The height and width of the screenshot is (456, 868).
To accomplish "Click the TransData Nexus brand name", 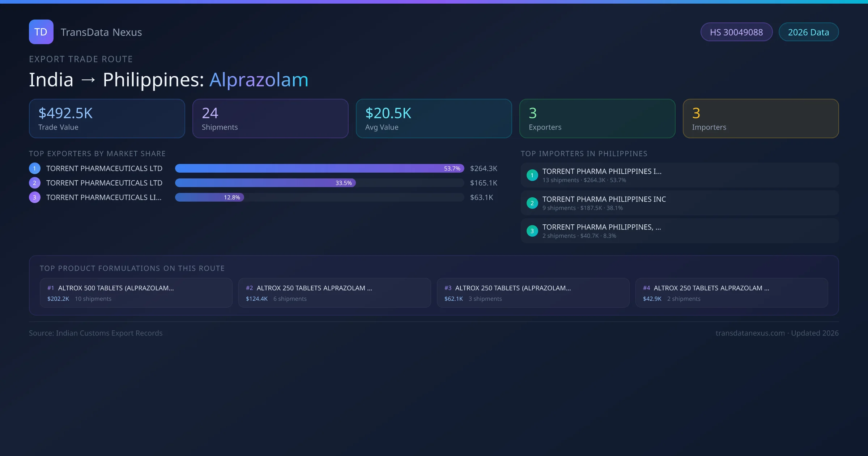I will [101, 32].
